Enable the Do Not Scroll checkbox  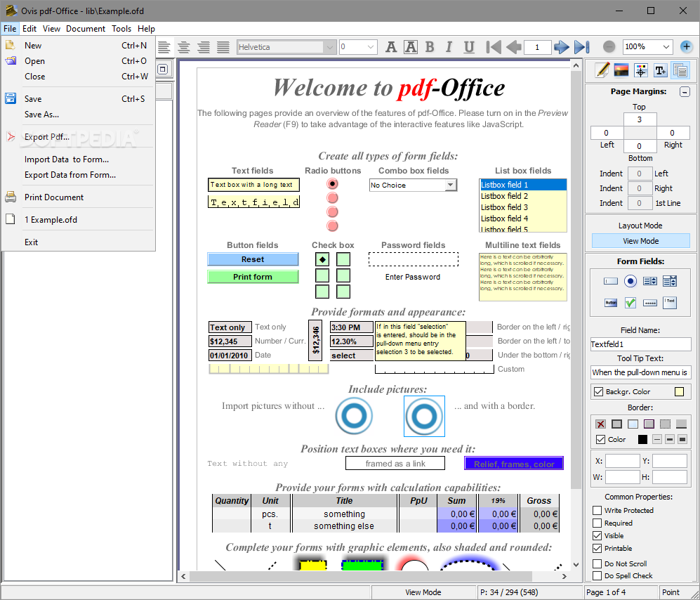[597, 563]
